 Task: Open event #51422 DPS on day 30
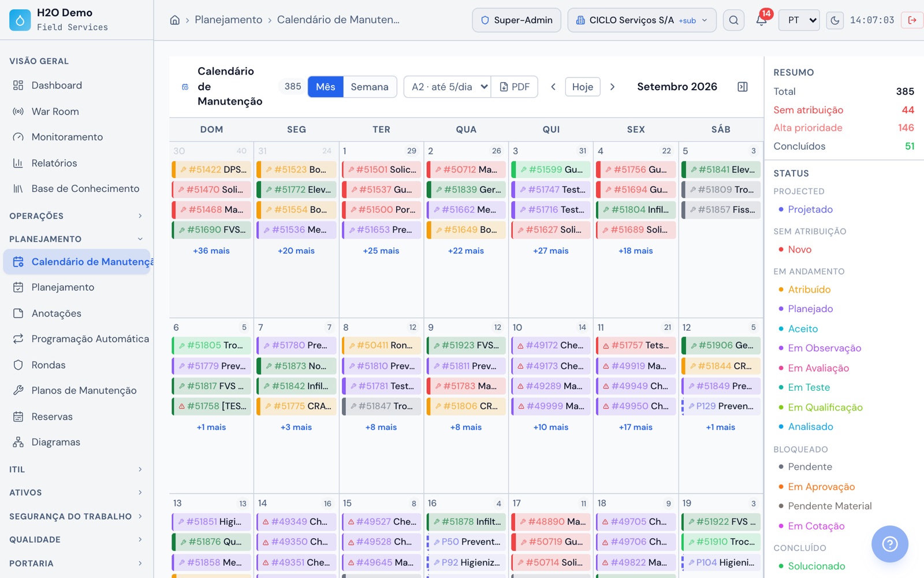tap(211, 169)
